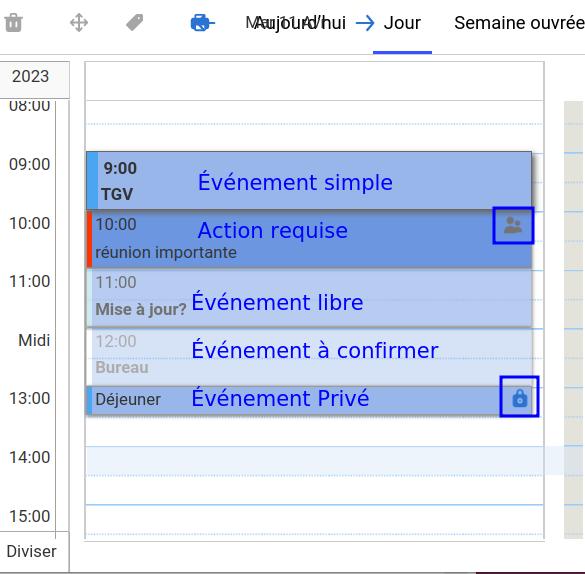
Task: Go to next day with the arrow
Action: click(365, 23)
